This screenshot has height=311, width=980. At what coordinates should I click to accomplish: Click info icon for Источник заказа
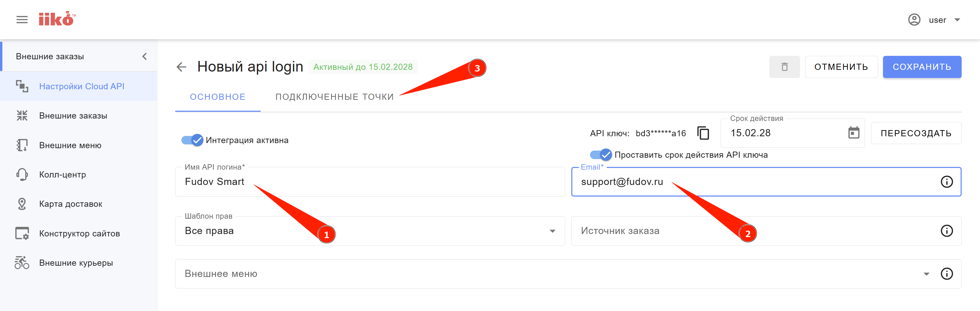947,231
